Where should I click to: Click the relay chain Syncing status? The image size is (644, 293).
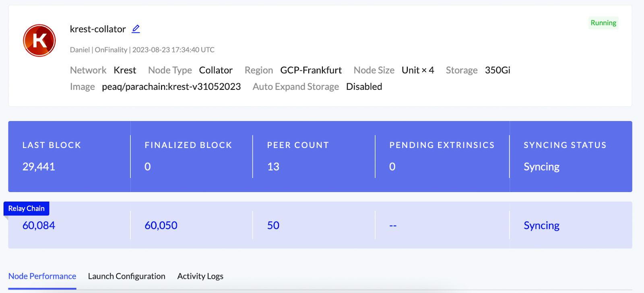[541, 225]
